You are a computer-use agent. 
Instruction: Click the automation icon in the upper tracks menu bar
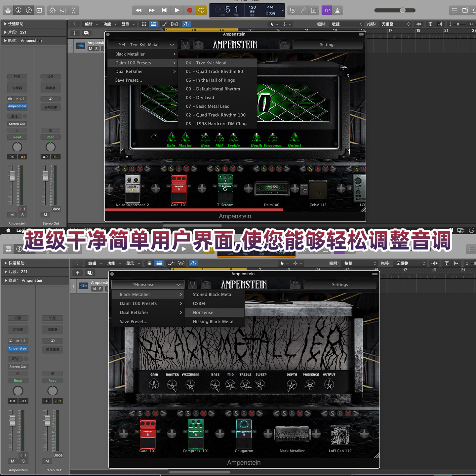tap(165, 24)
